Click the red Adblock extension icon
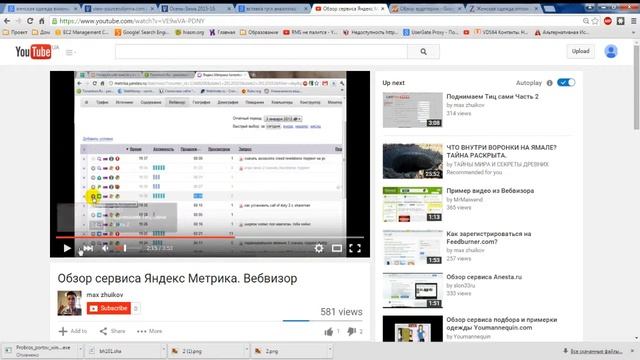 [608, 21]
